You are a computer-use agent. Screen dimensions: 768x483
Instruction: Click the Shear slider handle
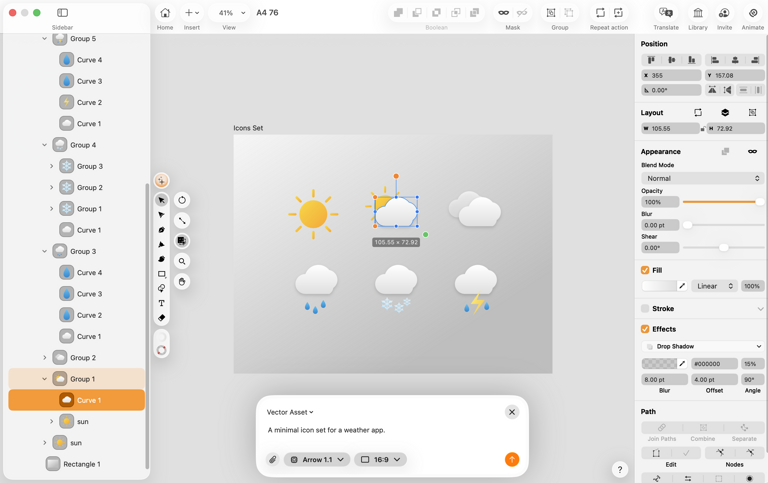tap(723, 248)
